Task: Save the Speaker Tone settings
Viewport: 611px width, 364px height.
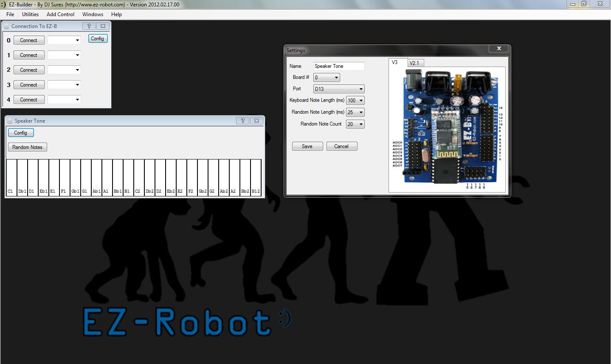Action: pyautogui.click(x=307, y=146)
